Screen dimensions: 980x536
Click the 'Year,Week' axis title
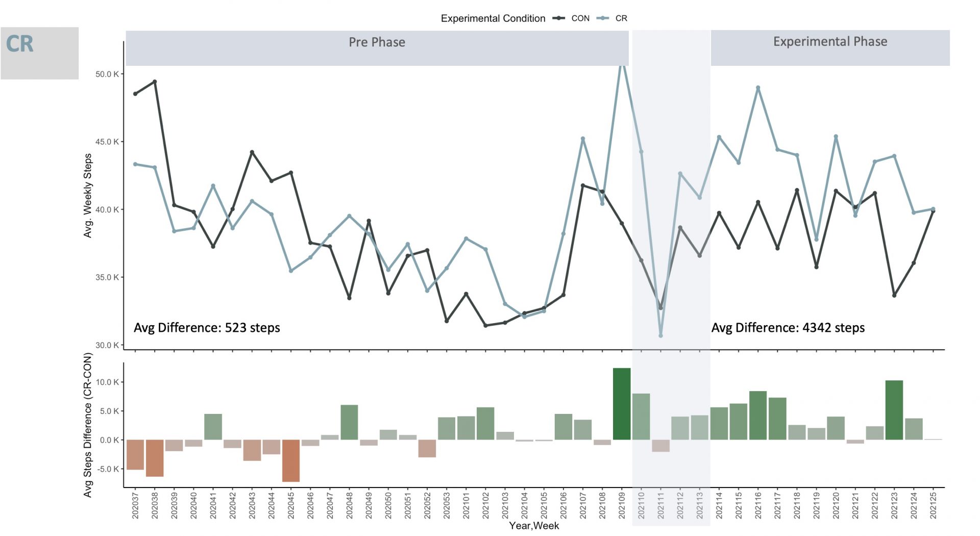tap(534, 526)
